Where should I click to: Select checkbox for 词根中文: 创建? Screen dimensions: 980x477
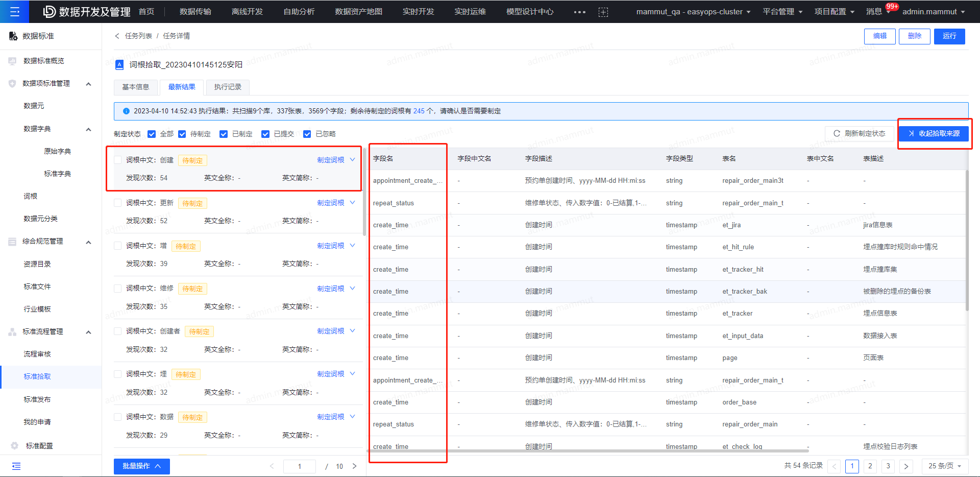click(118, 160)
